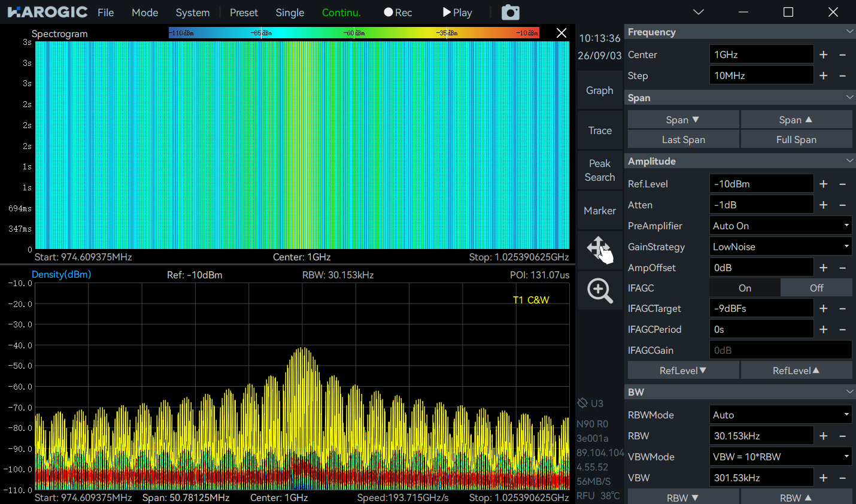The image size is (856, 504).
Task: Open the RBWMode dropdown
Action: 781,415
